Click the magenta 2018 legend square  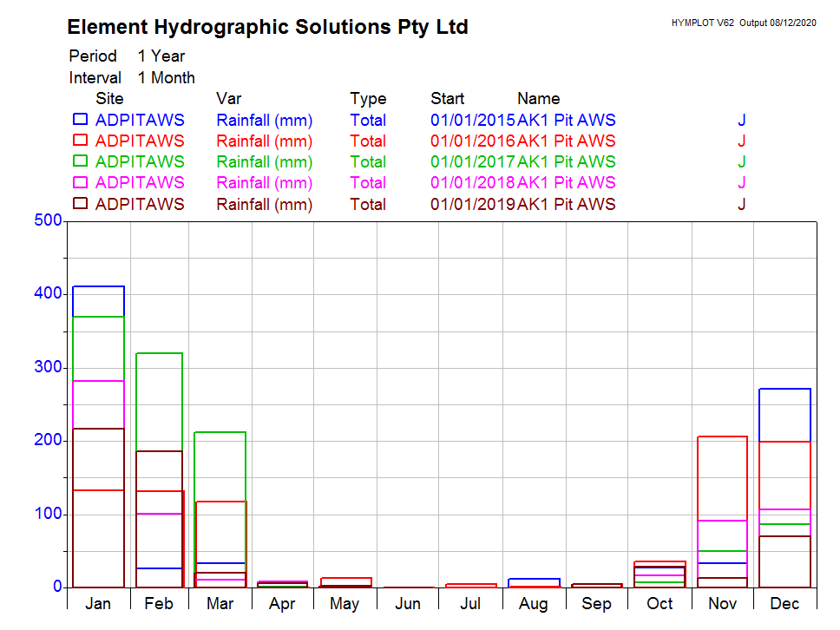pyautogui.click(x=80, y=182)
